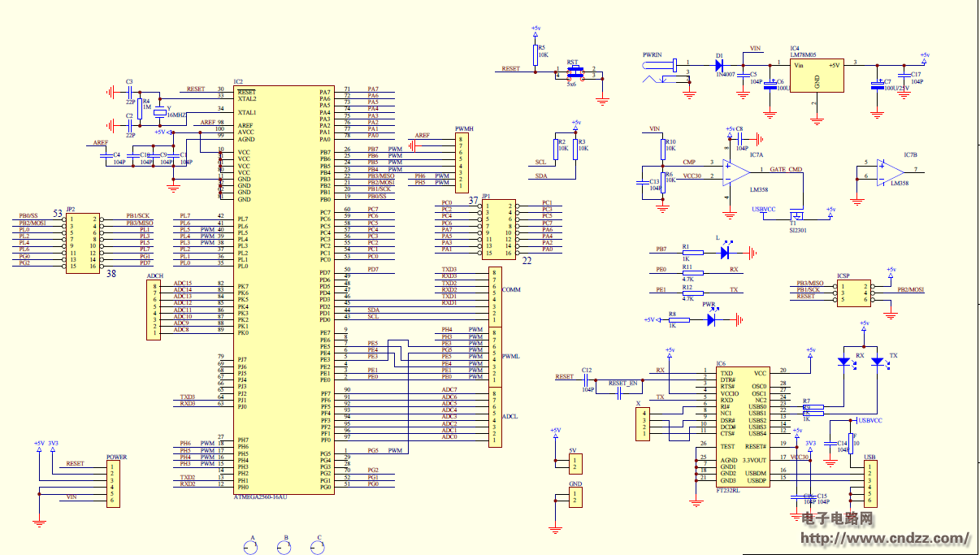
Task: Click the 1N4007 diode D1
Action: 718,65
